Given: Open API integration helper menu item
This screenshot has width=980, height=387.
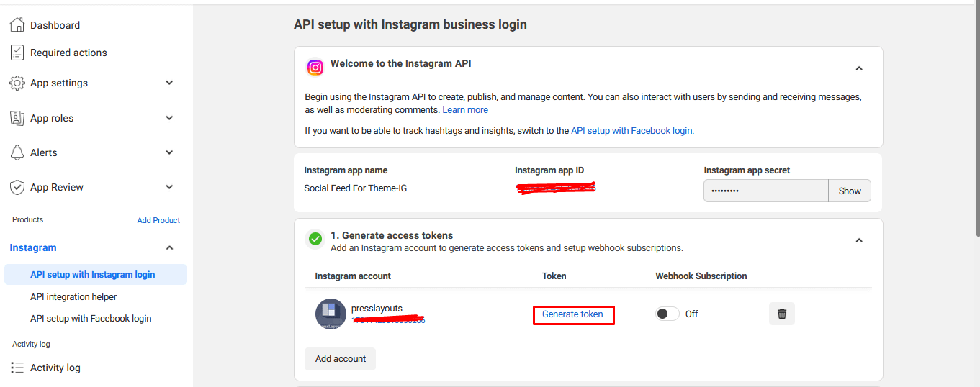Looking at the screenshot, I should 73,296.
